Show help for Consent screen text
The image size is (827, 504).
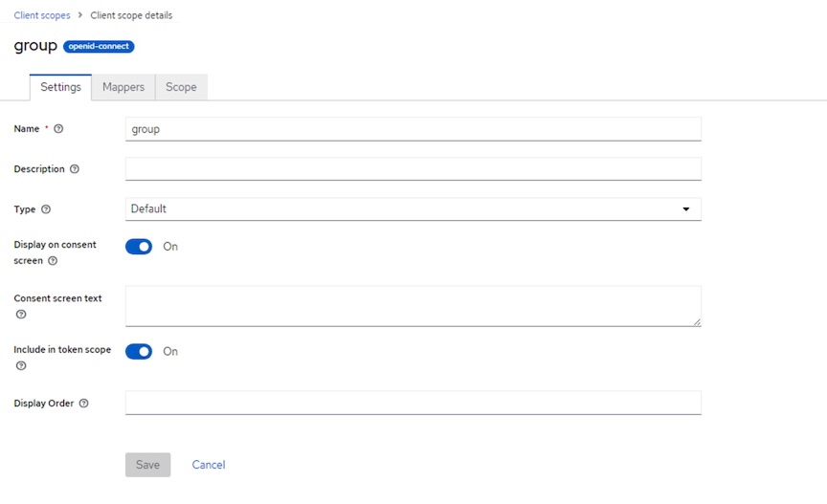click(x=21, y=315)
